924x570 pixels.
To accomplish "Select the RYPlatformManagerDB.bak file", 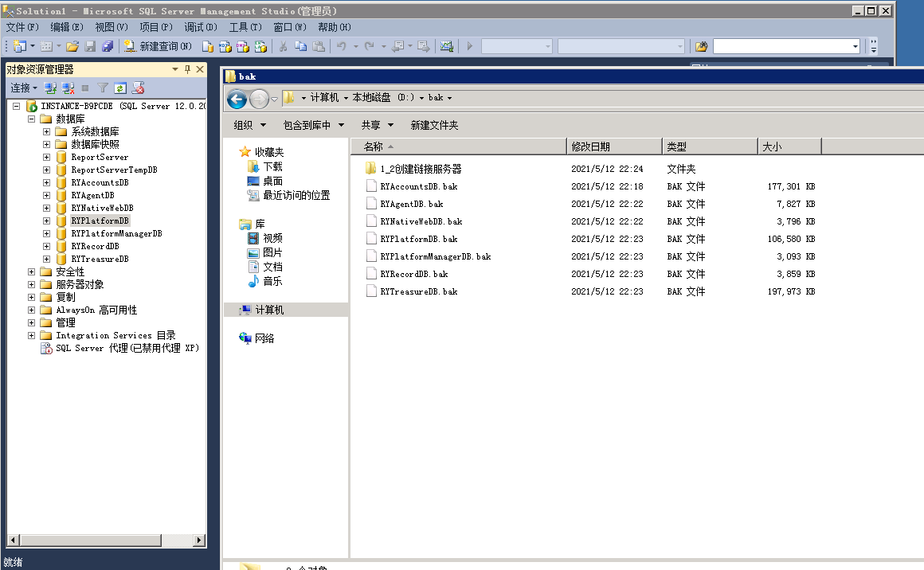I will point(435,256).
